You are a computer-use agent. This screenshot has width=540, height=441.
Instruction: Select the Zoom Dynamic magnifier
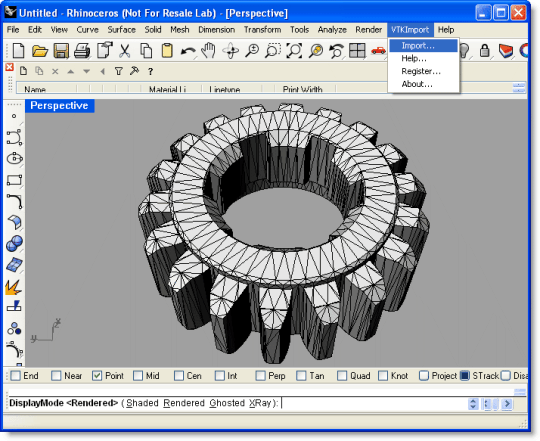(252, 51)
